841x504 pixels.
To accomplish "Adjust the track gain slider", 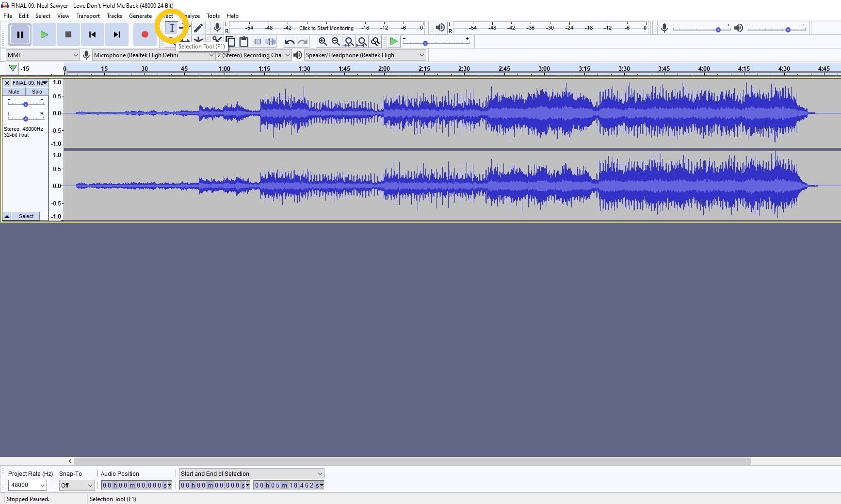I will pyautogui.click(x=25, y=104).
